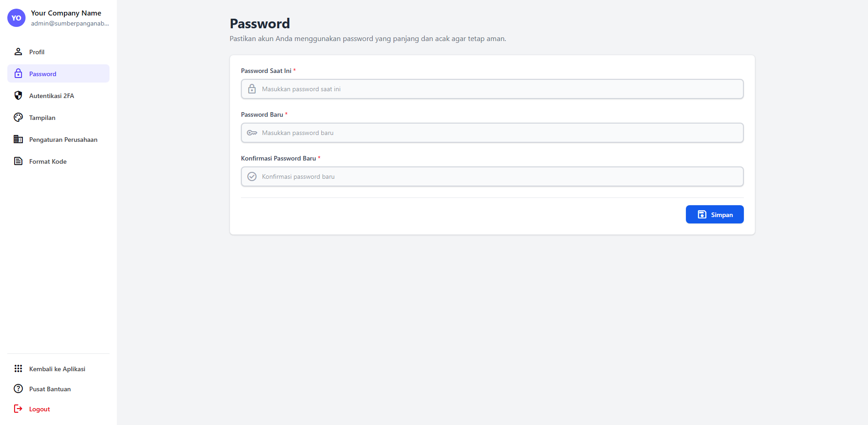Focus the Konfirmasi password baru input
This screenshot has width=868, height=425.
(x=492, y=176)
